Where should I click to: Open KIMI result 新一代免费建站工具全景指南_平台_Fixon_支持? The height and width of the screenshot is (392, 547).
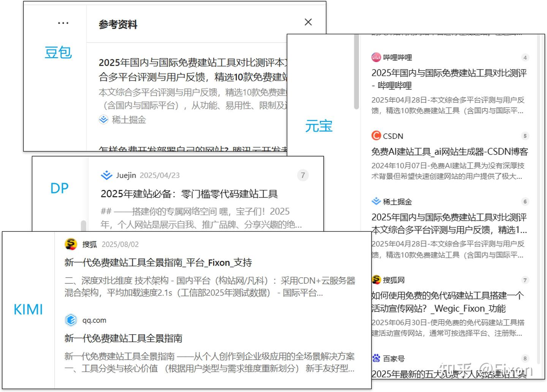click(158, 262)
